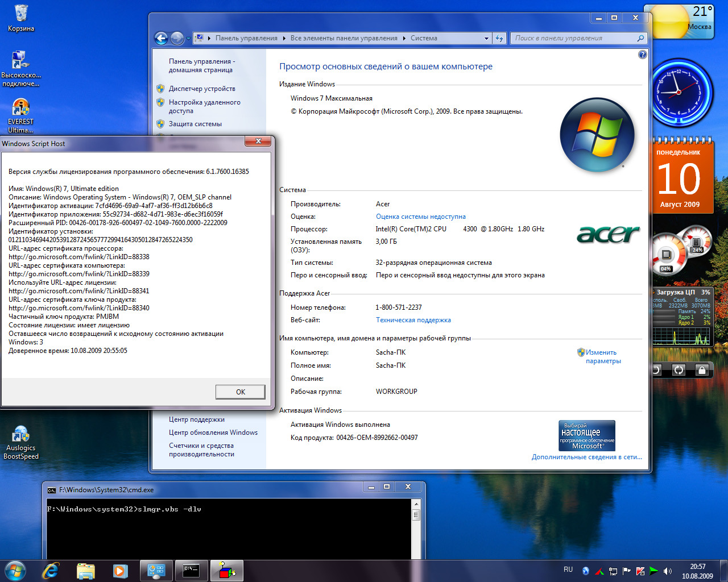This screenshot has width=728, height=582.
Task: Click the genuine Microsoft software badge
Action: [x=587, y=435]
